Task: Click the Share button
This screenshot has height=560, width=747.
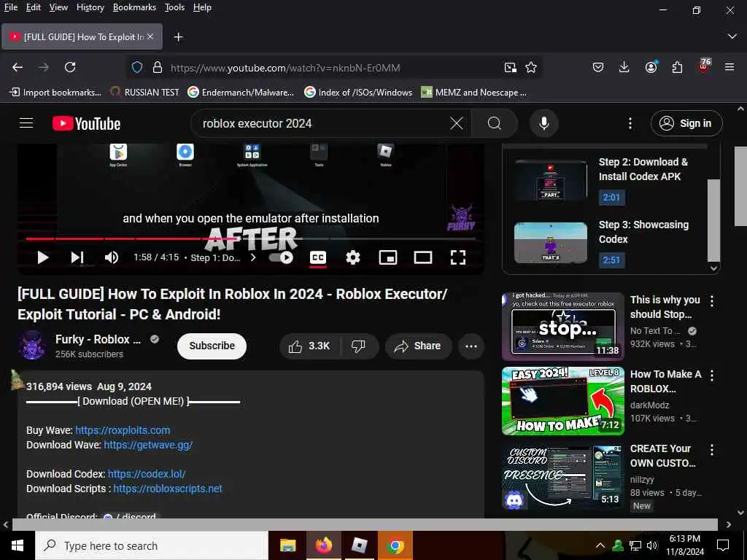Action: point(418,346)
